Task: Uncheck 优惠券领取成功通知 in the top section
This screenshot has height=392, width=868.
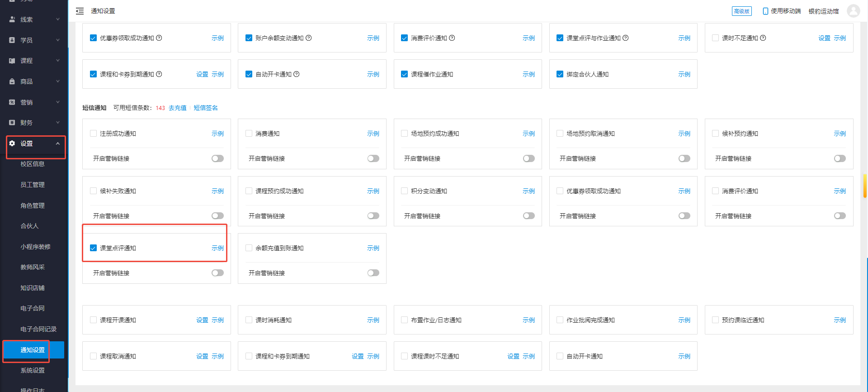Action: tap(93, 38)
